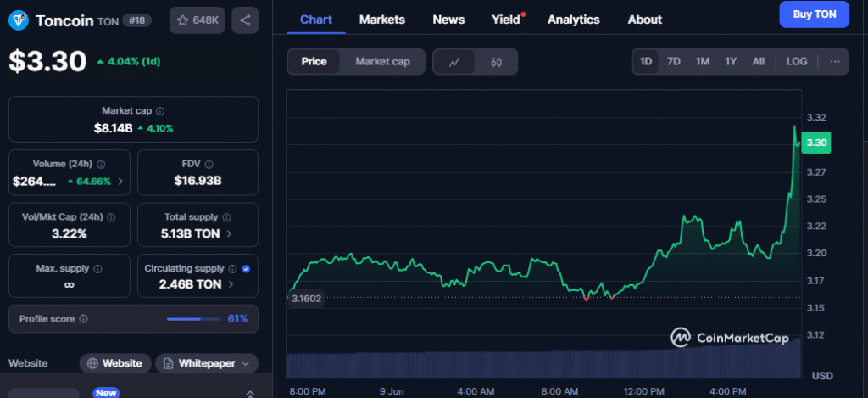Viewport: 868px width, 398px height.
Task: Select the Price chart toggle
Action: (x=314, y=62)
